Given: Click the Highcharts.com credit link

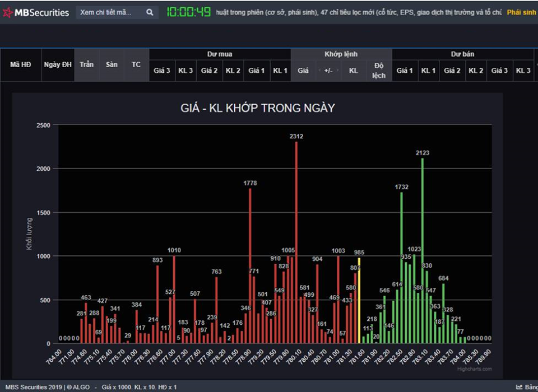Looking at the screenshot, I should tap(475, 369).
